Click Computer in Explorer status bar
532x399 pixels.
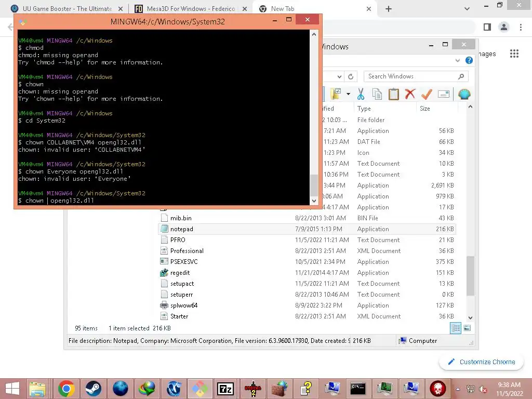[418, 341]
